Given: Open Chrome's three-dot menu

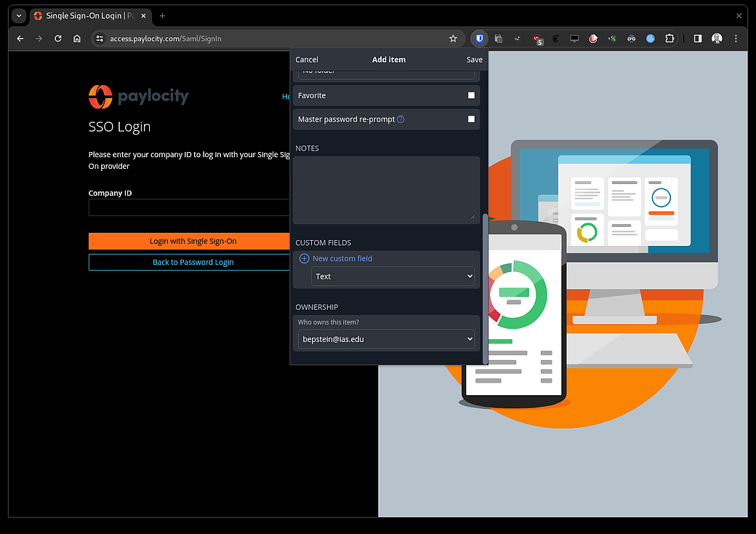Looking at the screenshot, I should (736, 39).
